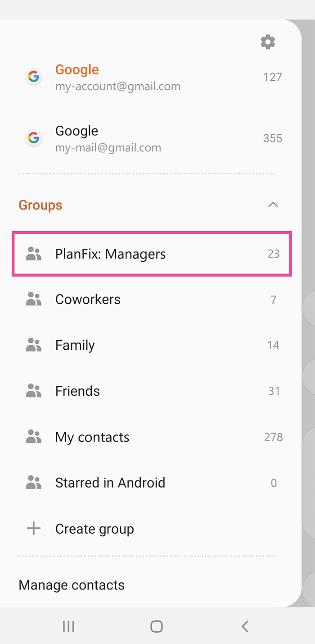This screenshot has height=644, width=315.
Task: Tap Create group
Action: click(x=94, y=529)
